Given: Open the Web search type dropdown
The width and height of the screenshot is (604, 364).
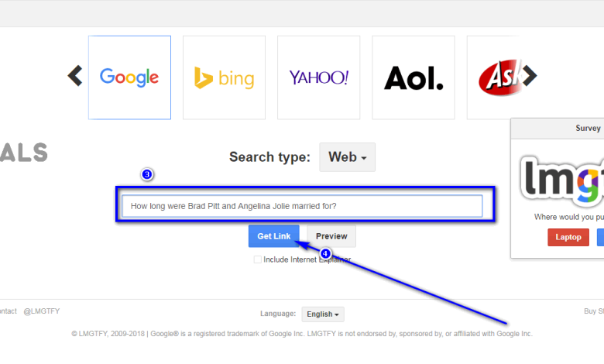Looking at the screenshot, I should pos(347,157).
